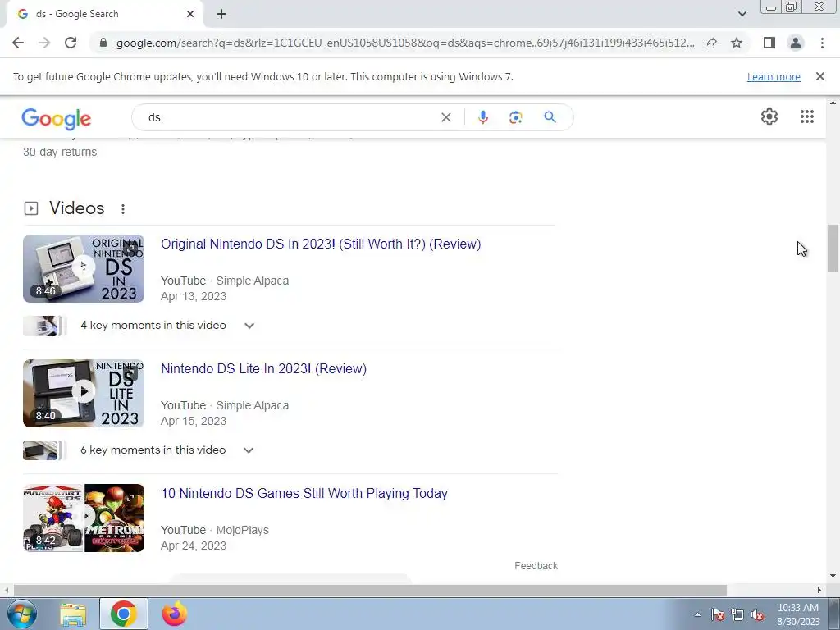The height and width of the screenshot is (630, 840).
Task: Click the horizontal scroll right arrow
Action: coord(819,590)
